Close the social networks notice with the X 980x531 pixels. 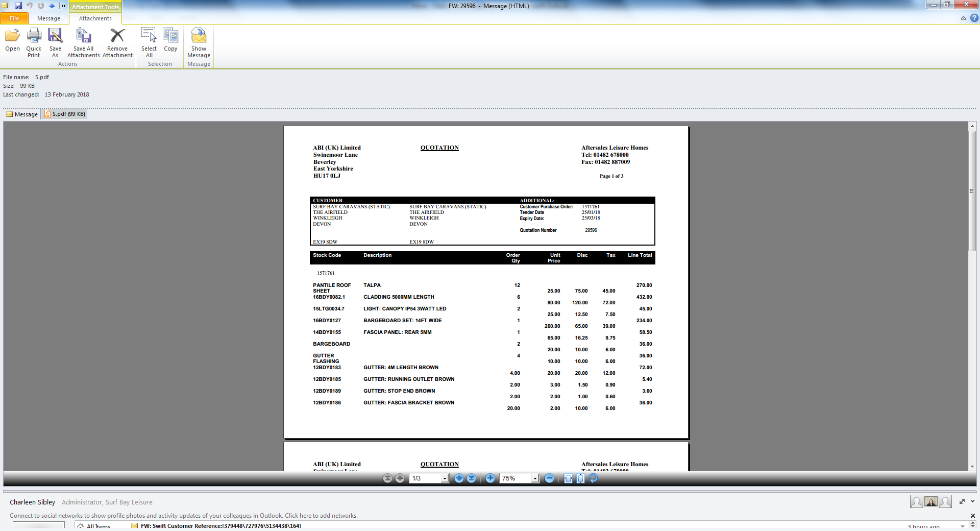point(972,516)
